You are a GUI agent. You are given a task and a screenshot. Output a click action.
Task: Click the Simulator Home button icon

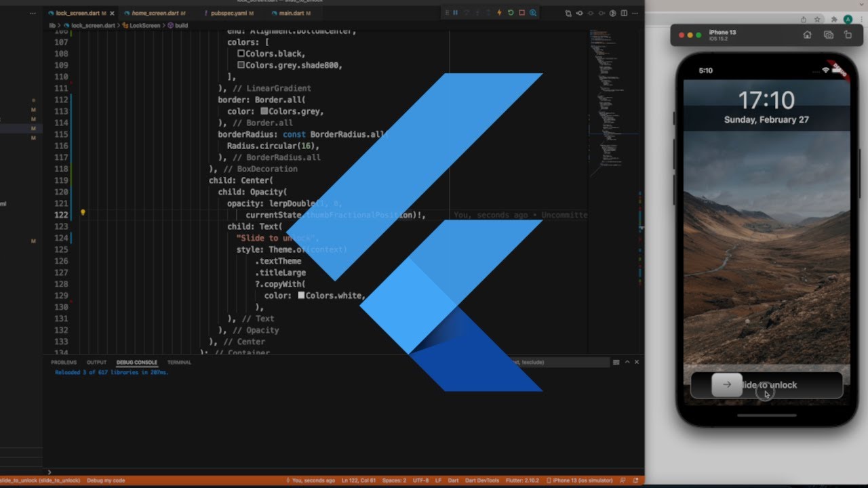[x=807, y=35]
